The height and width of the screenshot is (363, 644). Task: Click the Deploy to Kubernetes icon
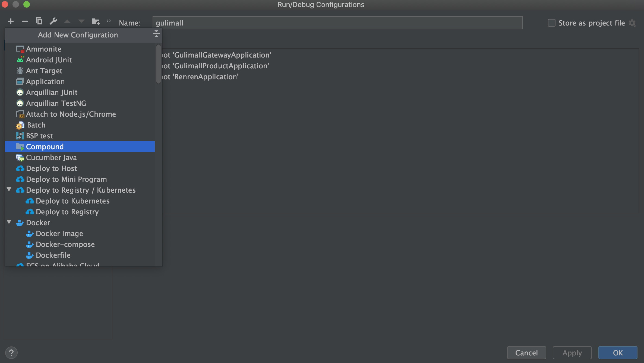(x=30, y=201)
